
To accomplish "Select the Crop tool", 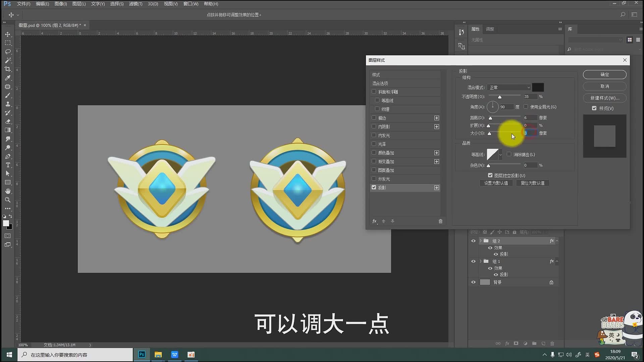I will pos(8,69).
